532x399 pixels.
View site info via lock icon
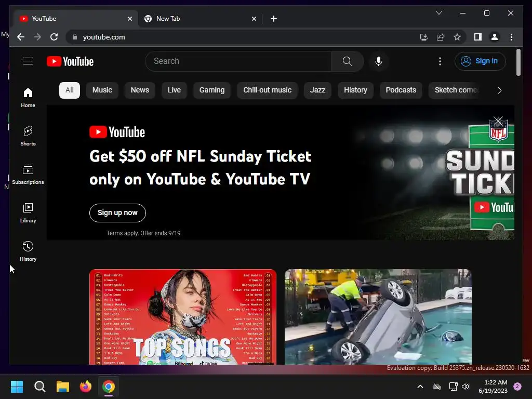click(x=75, y=37)
